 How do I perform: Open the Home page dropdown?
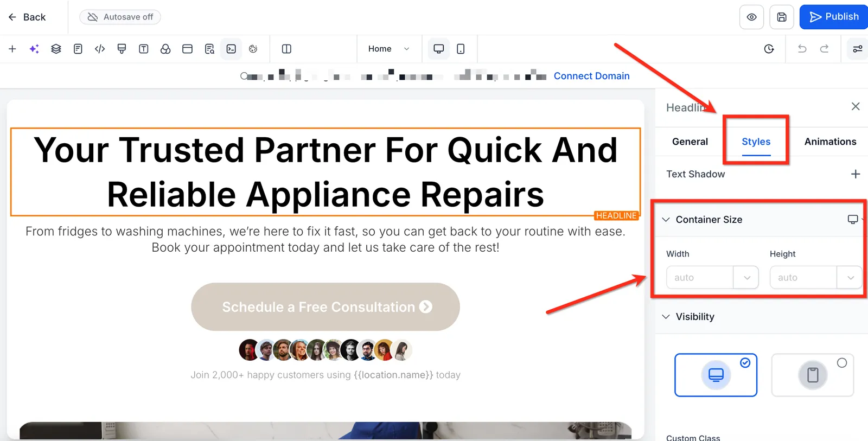pyautogui.click(x=388, y=49)
